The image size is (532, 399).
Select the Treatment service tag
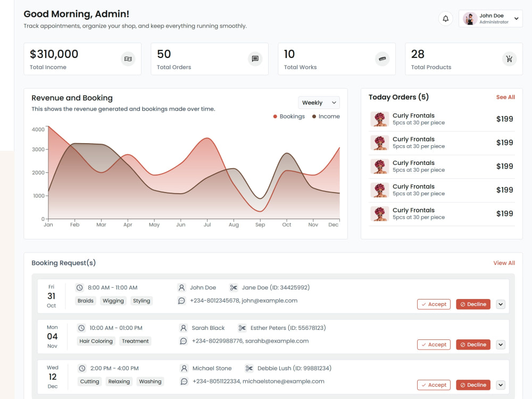(x=135, y=342)
